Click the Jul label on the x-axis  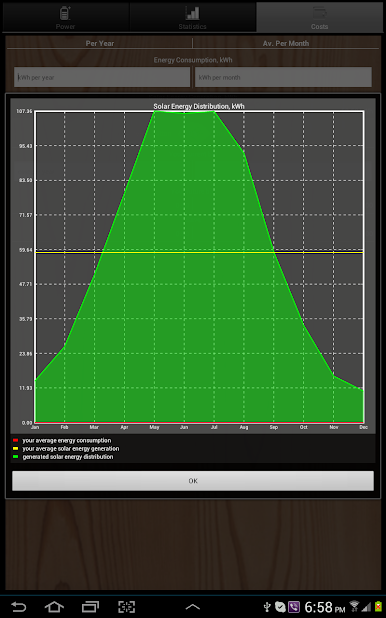[x=214, y=427]
